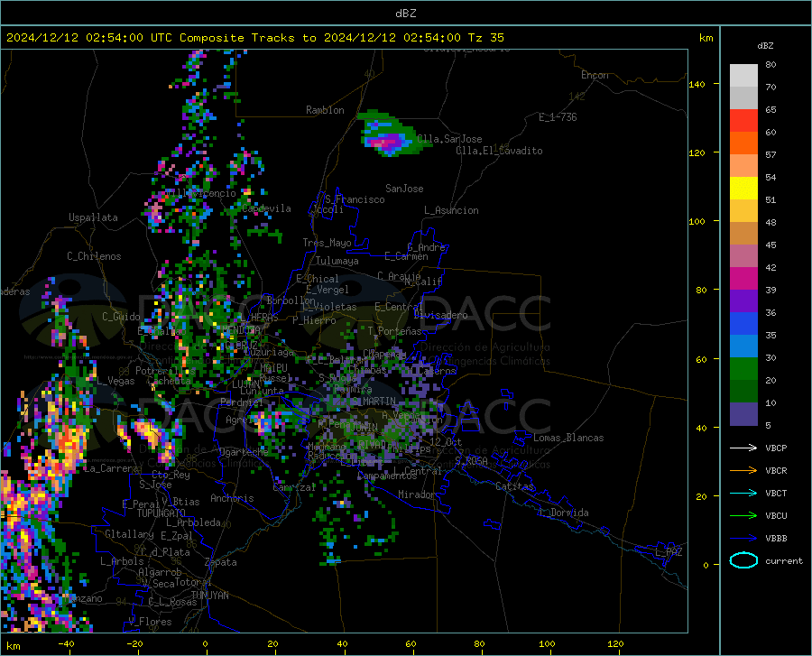Click the 'Tz 35' header text
This screenshot has height=656, width=812.
[485, 38]
